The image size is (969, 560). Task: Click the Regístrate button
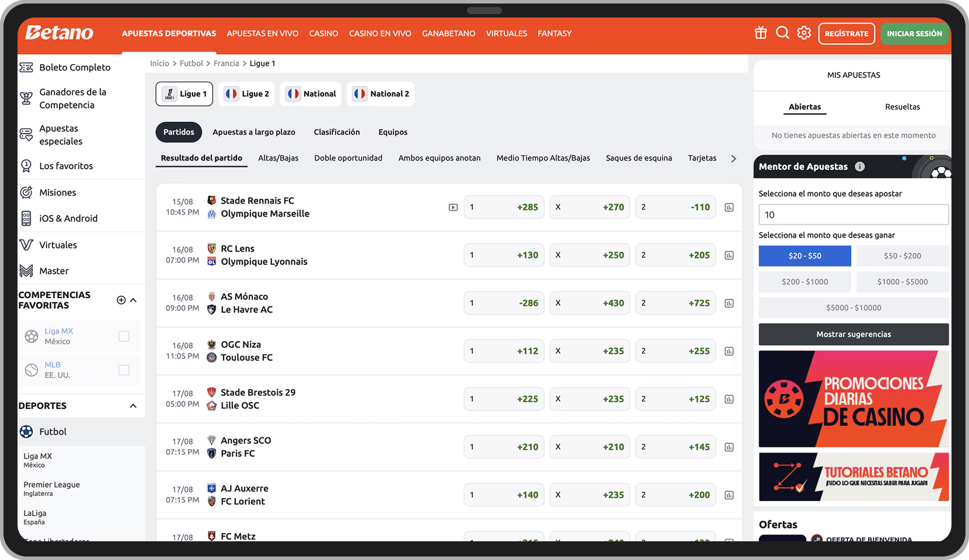[x=846, y=34]
